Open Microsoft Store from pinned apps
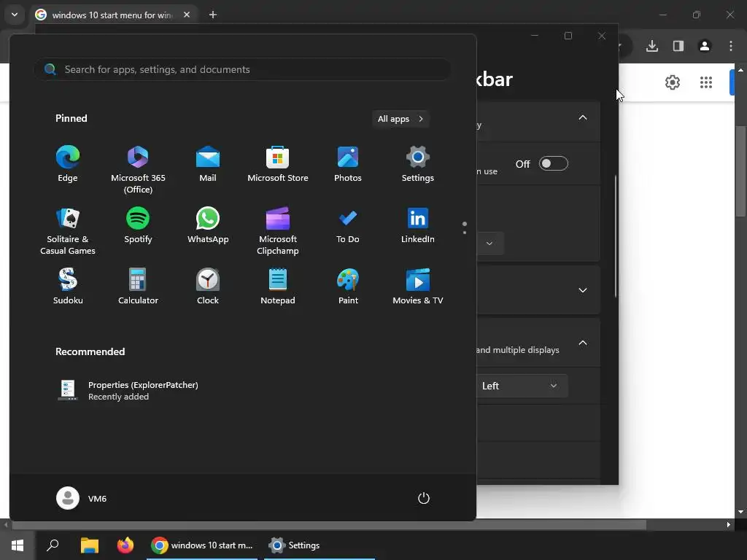Screen dimensions: 747x560 [x=278, y=164]
